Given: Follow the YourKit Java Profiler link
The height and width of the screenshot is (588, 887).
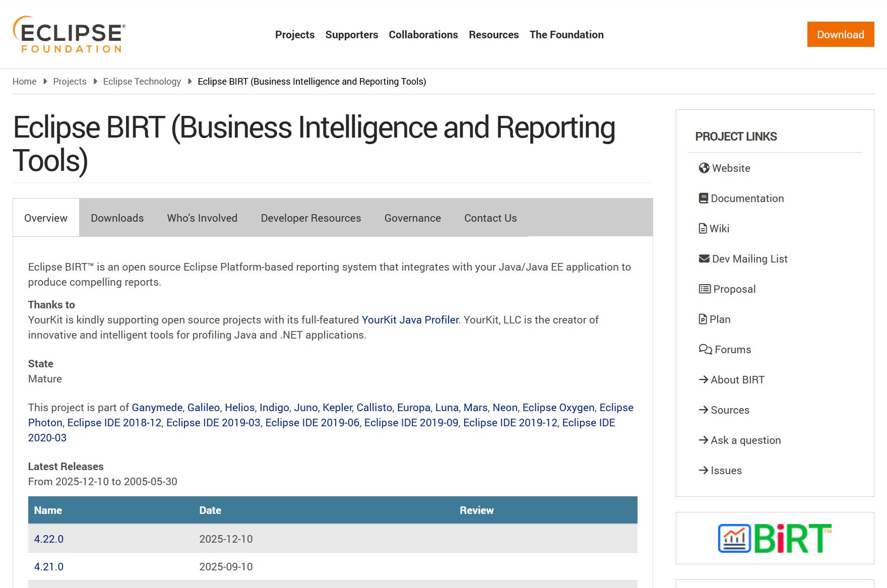Looking at the screenshot, I should pos(410,320).
